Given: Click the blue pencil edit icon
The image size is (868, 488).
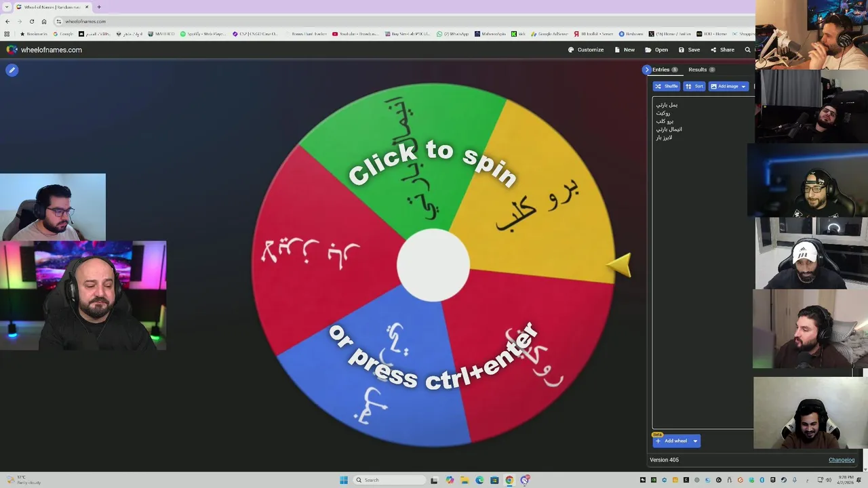Looking at the screenshot, I should click(x=12, y=70).
